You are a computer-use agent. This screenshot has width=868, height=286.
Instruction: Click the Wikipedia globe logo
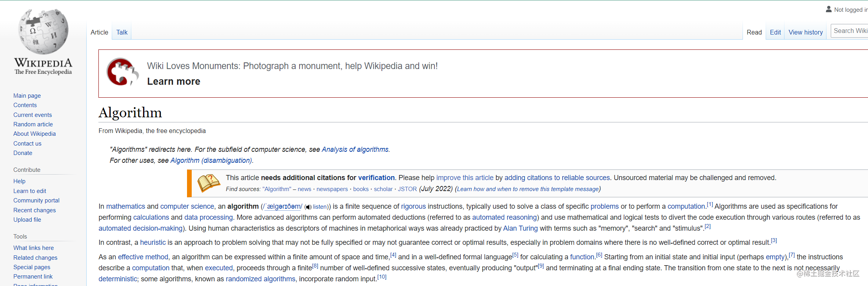(x=44, y=31)
